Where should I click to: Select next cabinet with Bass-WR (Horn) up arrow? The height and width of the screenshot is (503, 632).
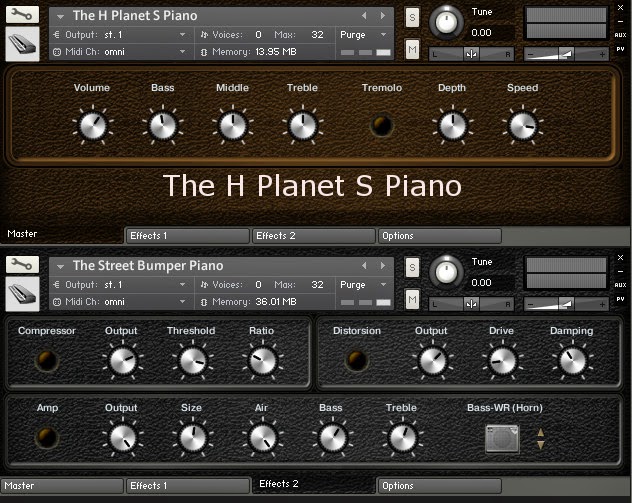(541, 432)
